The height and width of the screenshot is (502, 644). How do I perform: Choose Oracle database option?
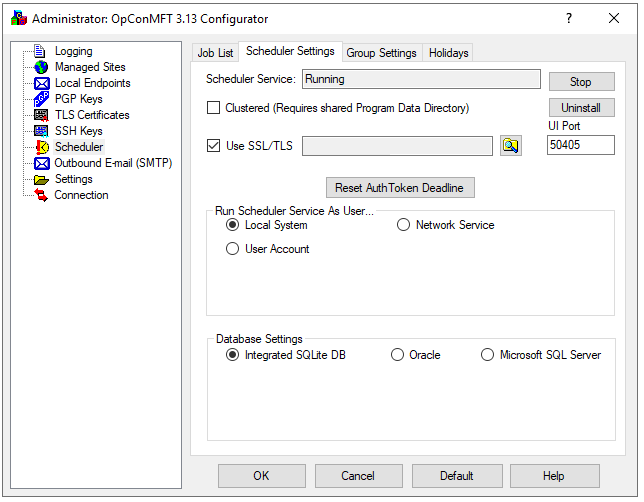click(x=397, y=355)
